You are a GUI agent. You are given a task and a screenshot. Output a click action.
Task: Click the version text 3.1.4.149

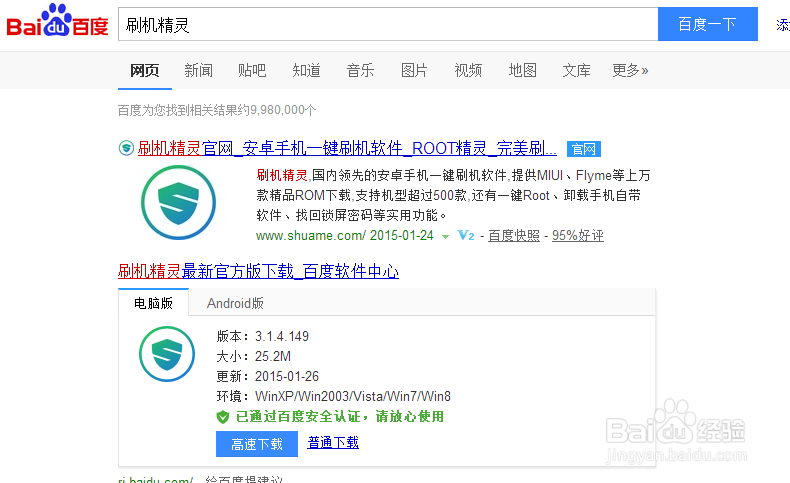[x=282, y=336]
